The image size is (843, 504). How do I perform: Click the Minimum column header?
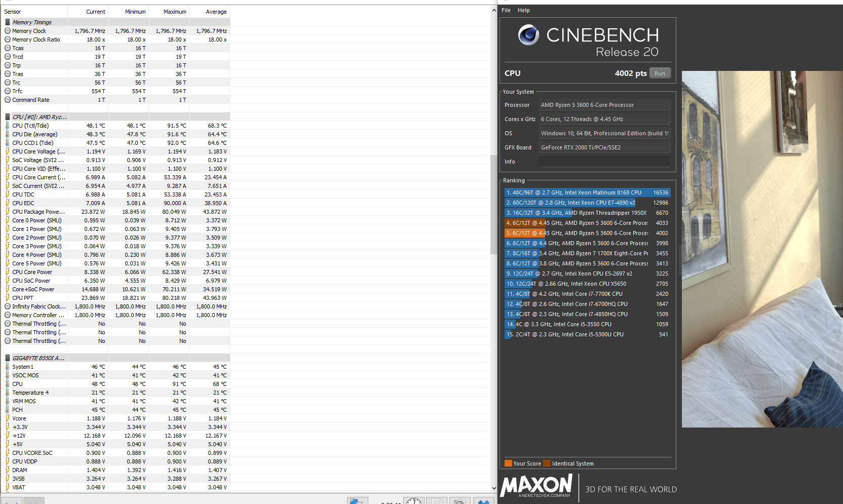(129, 12)
